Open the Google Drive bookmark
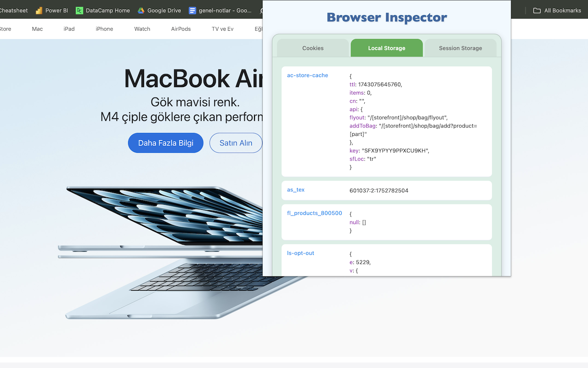The image size is (588, 368). point(159,10)
